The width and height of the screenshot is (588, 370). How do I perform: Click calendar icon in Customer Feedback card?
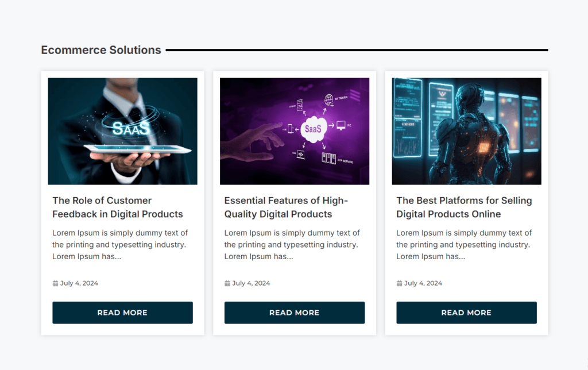55,283
